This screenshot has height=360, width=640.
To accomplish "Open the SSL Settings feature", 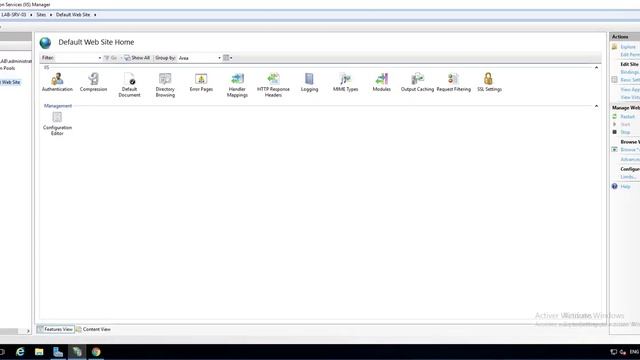I will 489,82.
